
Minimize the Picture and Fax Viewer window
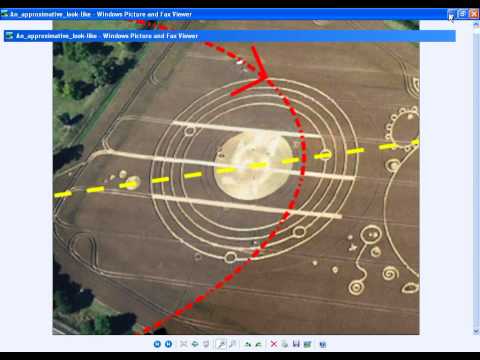coord(451,14)
